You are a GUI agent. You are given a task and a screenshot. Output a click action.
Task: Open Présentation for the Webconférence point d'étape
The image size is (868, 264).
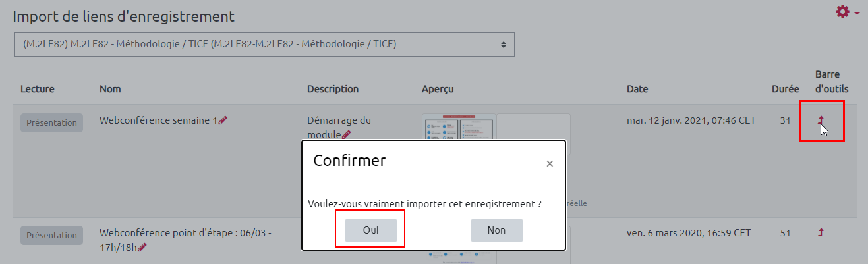pyautogui.click(x=51, y=235)
